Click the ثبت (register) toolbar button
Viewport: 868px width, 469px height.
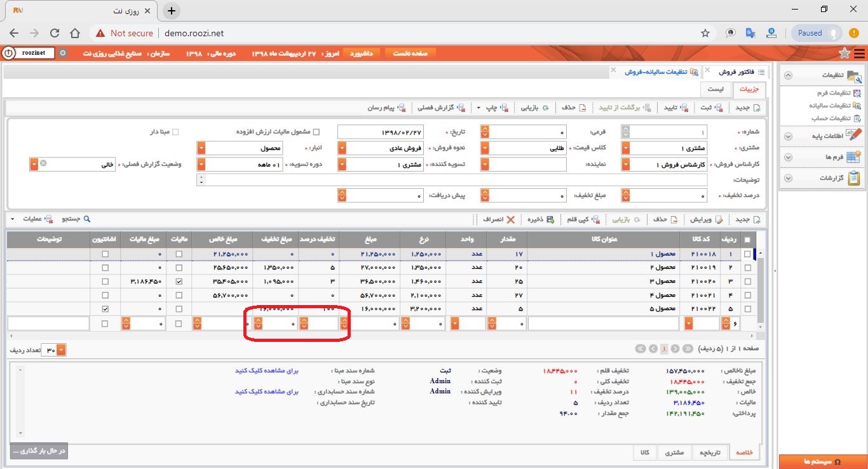[712, 107]
